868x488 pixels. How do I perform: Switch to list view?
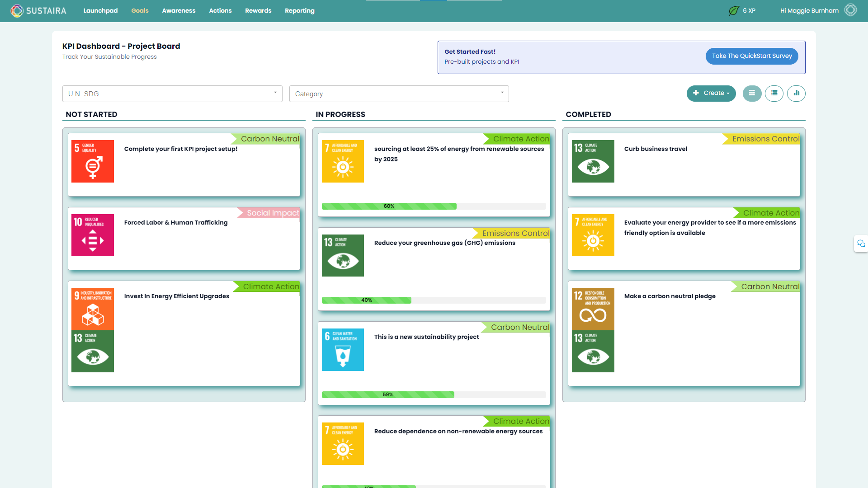[x=774, y=94]
